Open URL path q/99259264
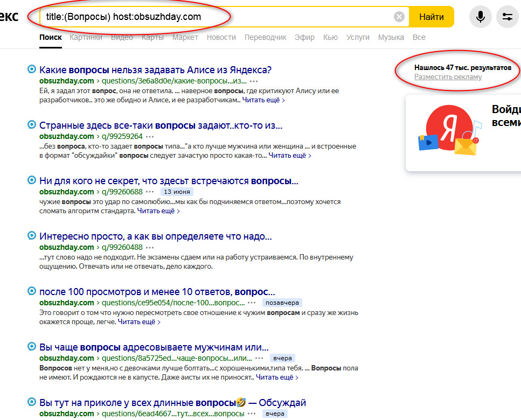 [122, 136]
